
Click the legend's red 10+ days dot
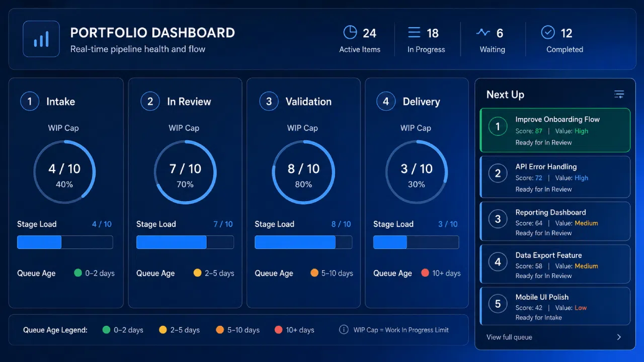[x=278, y=330]
